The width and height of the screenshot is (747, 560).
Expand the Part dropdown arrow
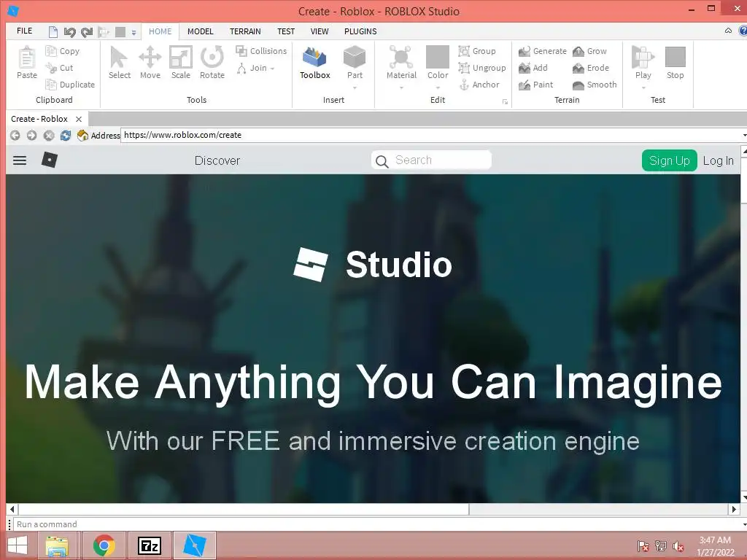click(x=355, y=87)
